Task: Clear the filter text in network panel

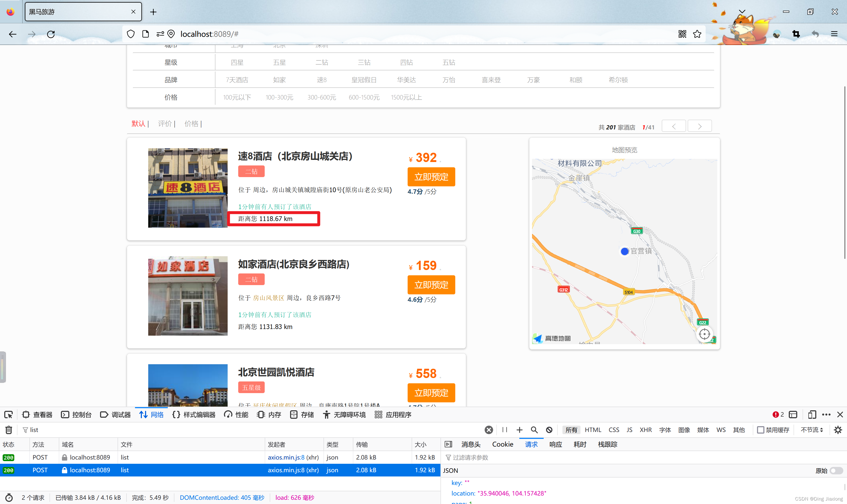Action: (489, 430)
